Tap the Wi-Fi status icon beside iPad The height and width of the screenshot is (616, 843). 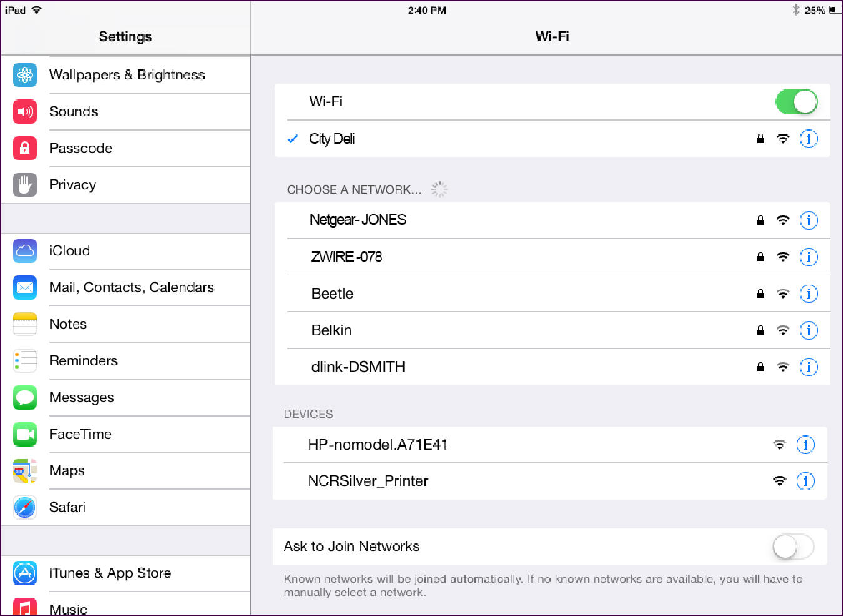37,10
